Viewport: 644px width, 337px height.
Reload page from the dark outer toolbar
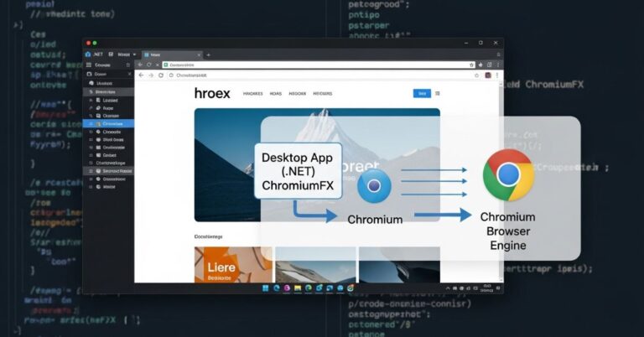(149, 65)
